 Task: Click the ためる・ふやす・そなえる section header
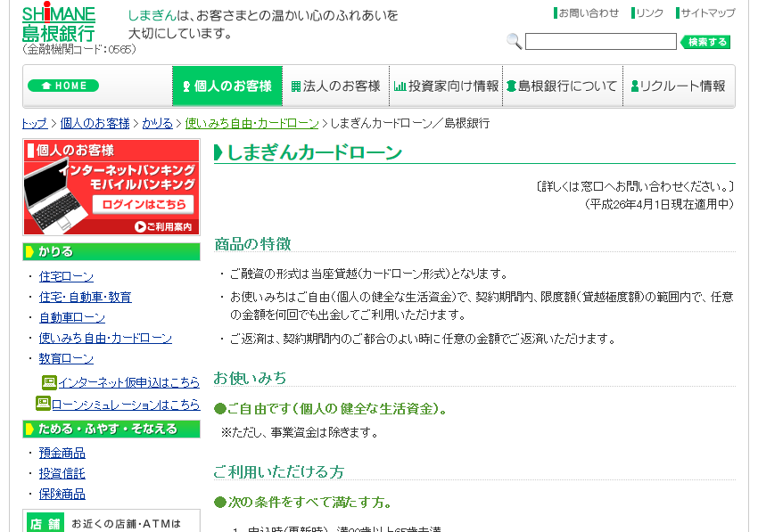tap(111, 430)
